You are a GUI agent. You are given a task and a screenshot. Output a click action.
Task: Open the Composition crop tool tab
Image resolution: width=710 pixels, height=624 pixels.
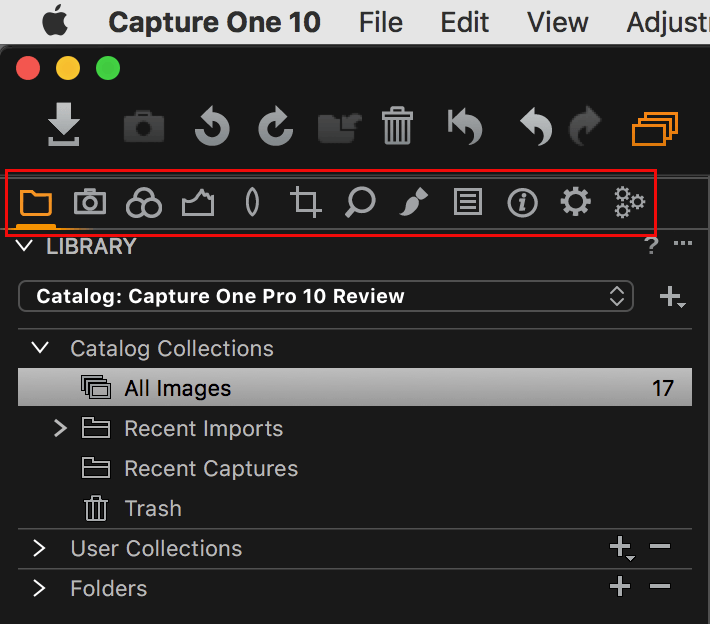(306, 202)
